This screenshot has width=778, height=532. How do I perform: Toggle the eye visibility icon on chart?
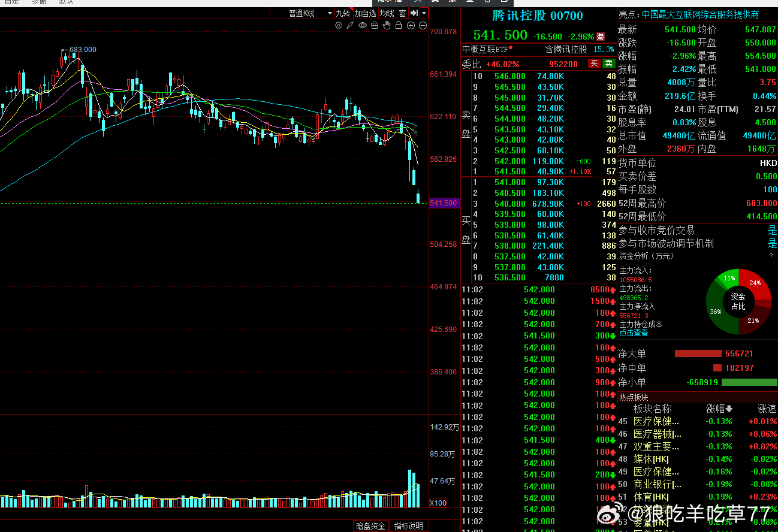point(363,25)
